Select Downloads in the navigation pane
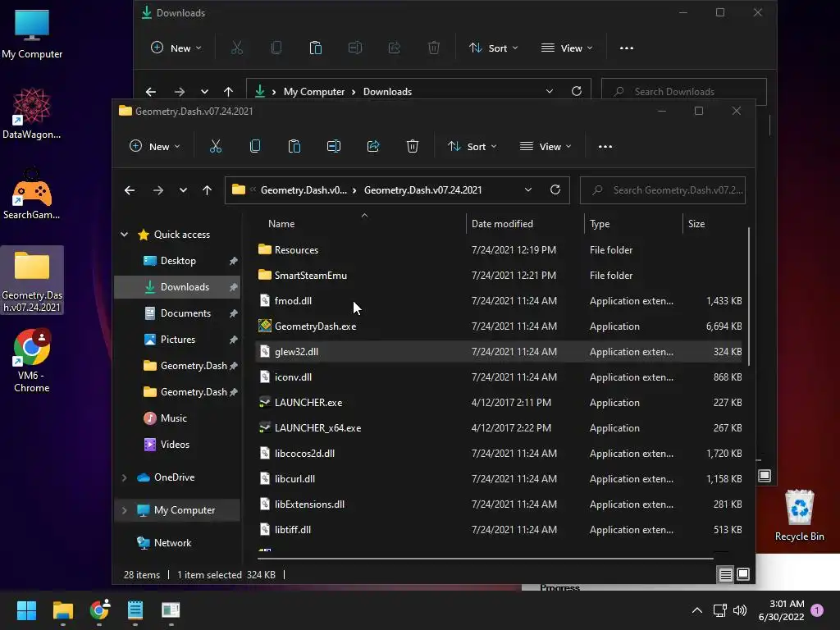This screenshot has width=840, height=630. [x=177, y=287]
